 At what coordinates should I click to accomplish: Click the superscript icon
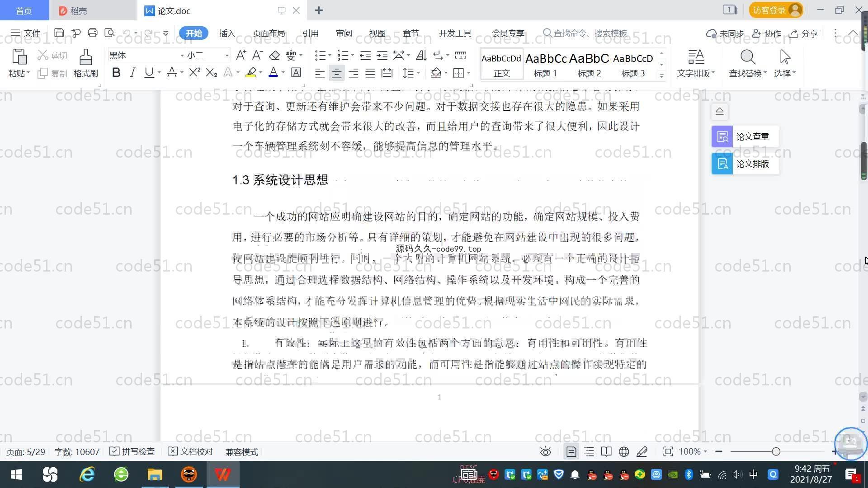click(x=194, y=73)
